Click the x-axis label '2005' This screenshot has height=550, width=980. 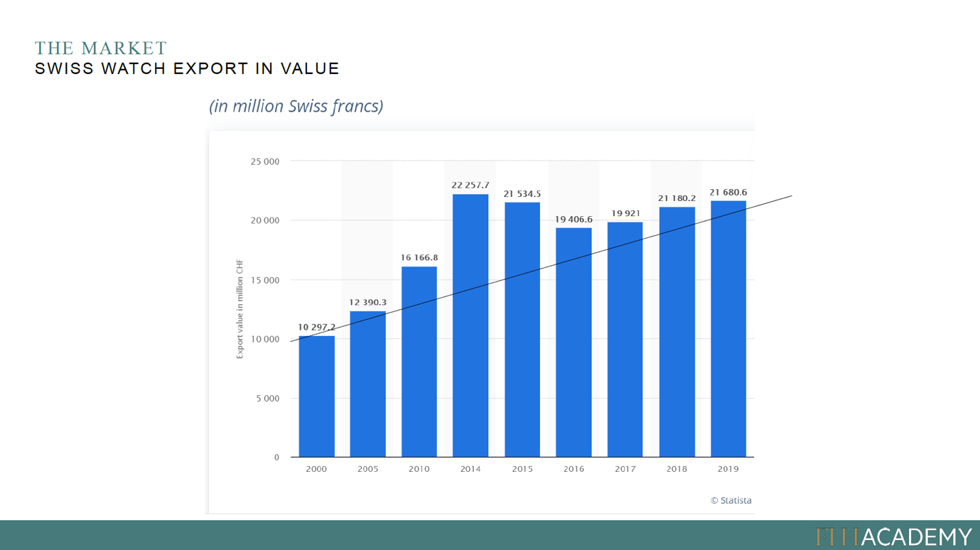point(368,469)
